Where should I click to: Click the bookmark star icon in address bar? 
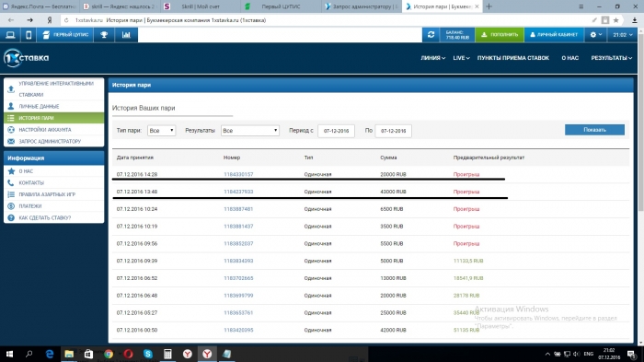[615, 20]
